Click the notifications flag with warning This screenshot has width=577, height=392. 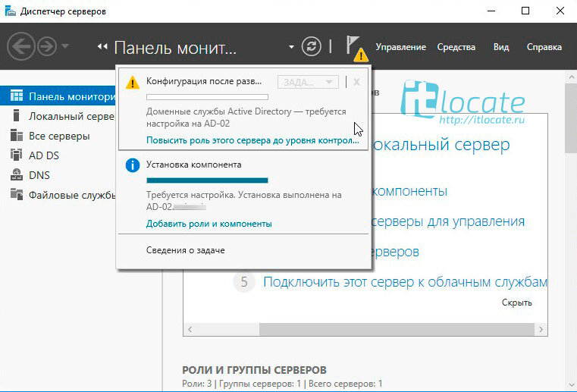[x=356, y=49]
